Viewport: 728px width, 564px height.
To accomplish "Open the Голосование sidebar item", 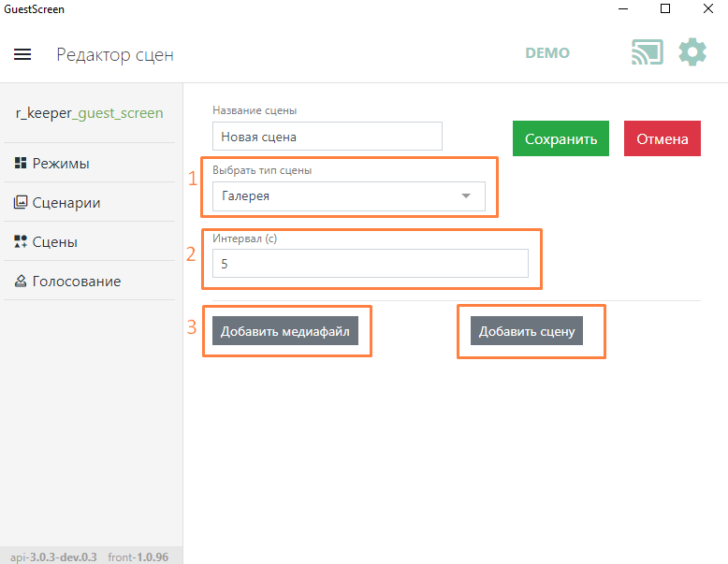I will click(76, 282).
